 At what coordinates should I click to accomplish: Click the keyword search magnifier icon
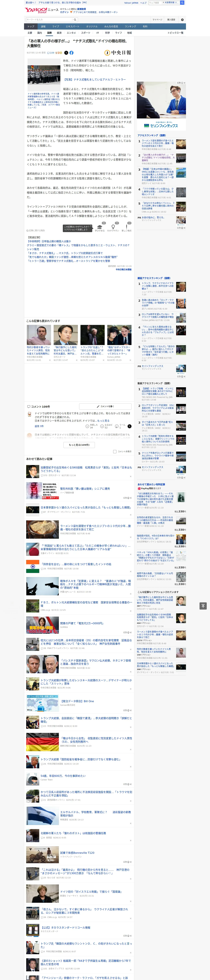coord(75,19)
